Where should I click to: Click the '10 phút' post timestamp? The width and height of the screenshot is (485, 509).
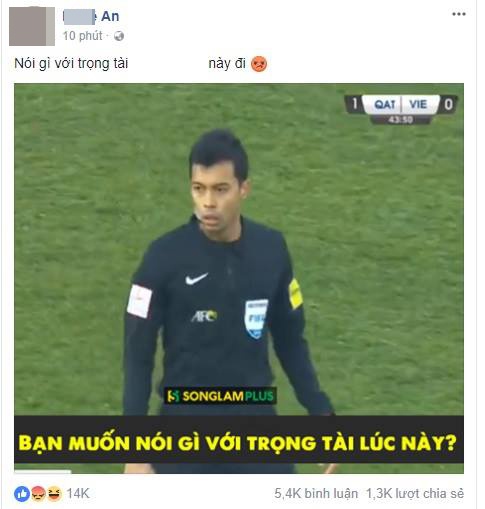pyautogui.click(x=83, y=36)
